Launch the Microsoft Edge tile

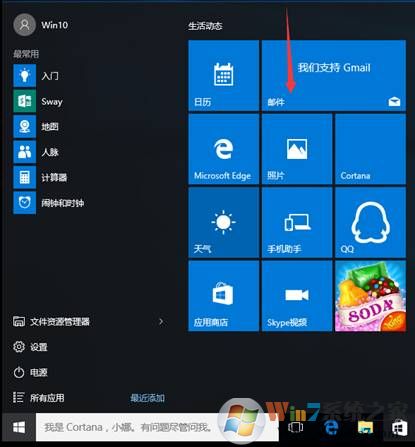(223, 149)
